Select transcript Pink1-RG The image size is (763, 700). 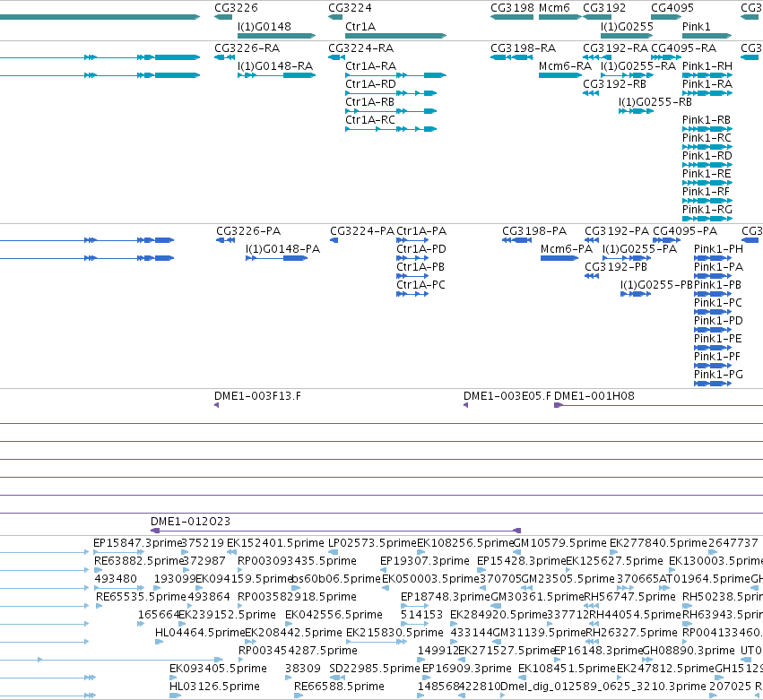pos(707,210)
